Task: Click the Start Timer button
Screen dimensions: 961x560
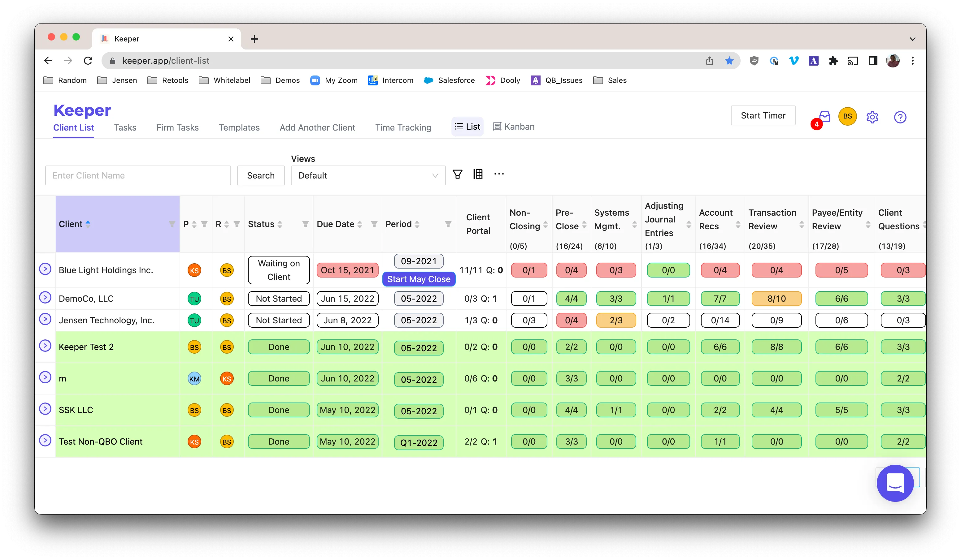Action: pyautogui.click(x=763, y=115)
